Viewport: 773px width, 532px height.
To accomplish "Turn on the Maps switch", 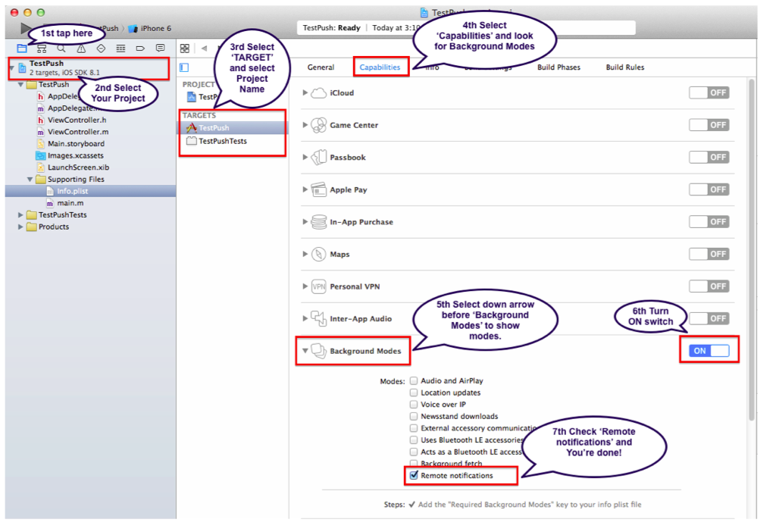I will [x=709, y=255].
